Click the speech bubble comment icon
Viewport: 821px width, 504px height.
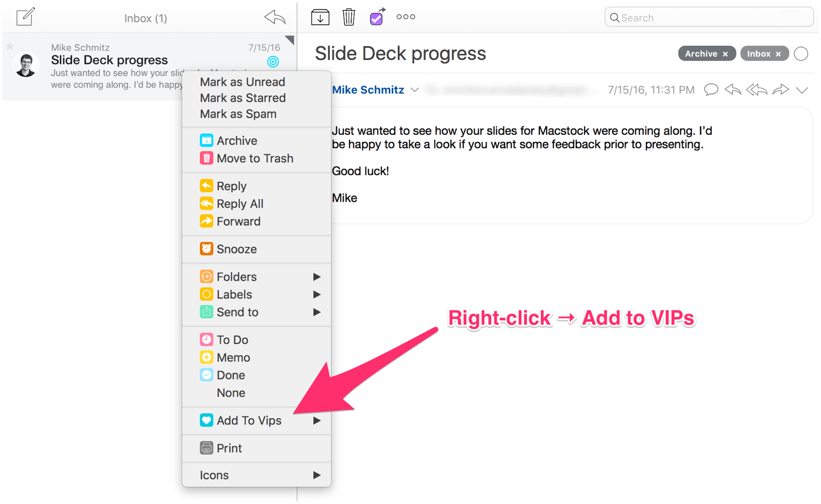coord(711,90)
